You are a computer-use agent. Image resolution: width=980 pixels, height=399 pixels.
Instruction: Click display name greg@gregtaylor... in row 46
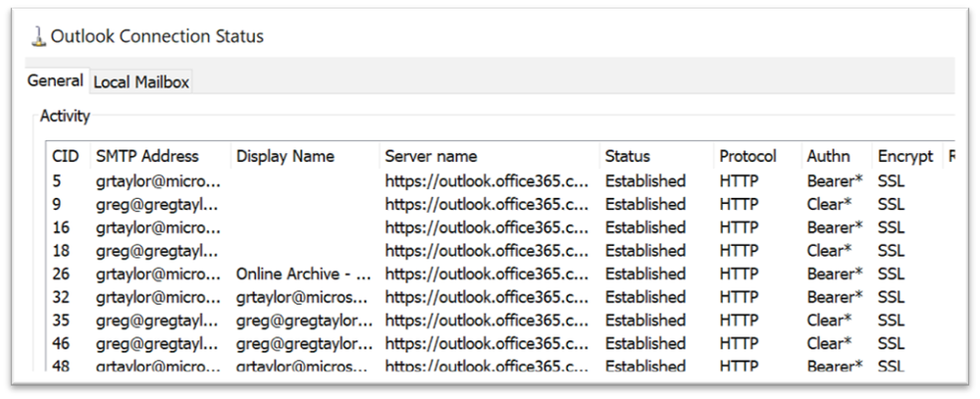(x=304, y=343)
